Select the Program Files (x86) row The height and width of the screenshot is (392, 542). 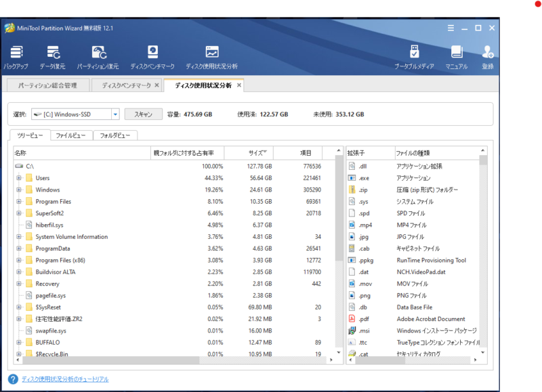174,260
